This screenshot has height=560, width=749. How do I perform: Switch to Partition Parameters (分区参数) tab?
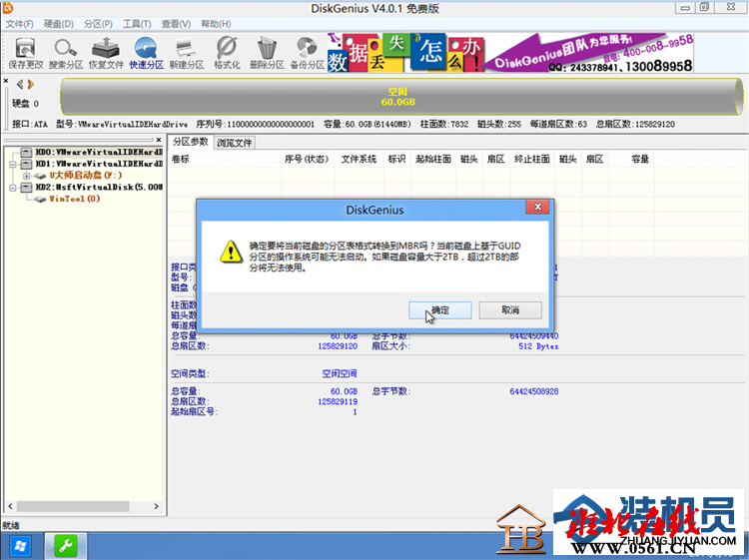tap(190, 142)
